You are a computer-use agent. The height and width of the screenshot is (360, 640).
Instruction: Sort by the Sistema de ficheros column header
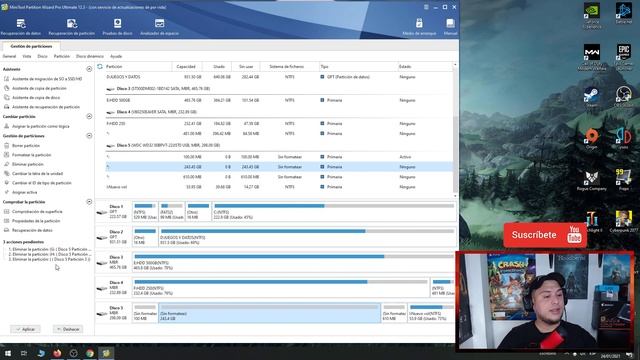tap(286, 67)
